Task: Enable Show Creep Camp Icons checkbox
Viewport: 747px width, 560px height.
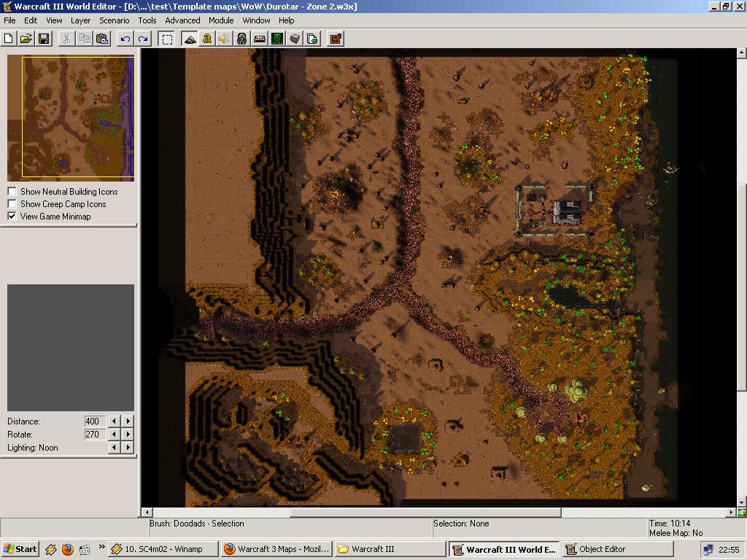Action: coord(12,204)
